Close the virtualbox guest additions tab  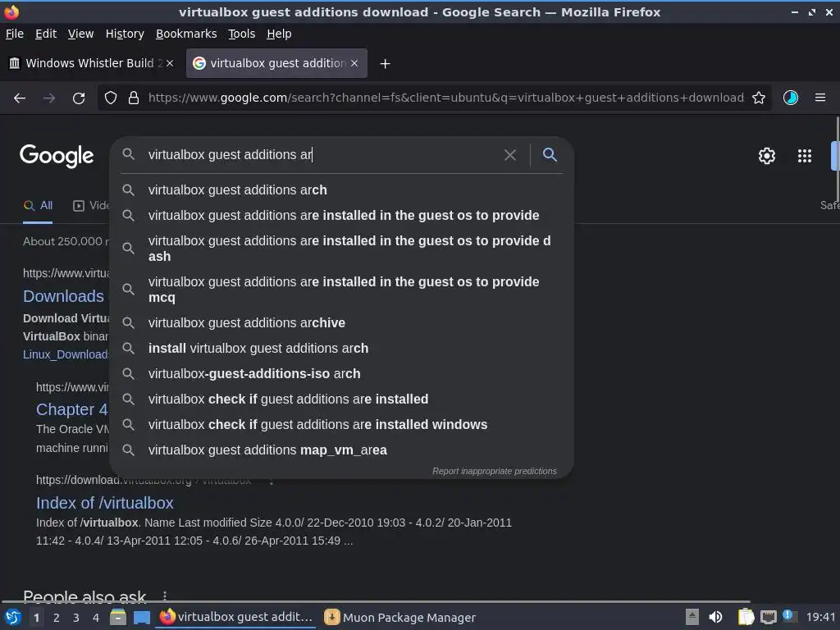point(354,63)
